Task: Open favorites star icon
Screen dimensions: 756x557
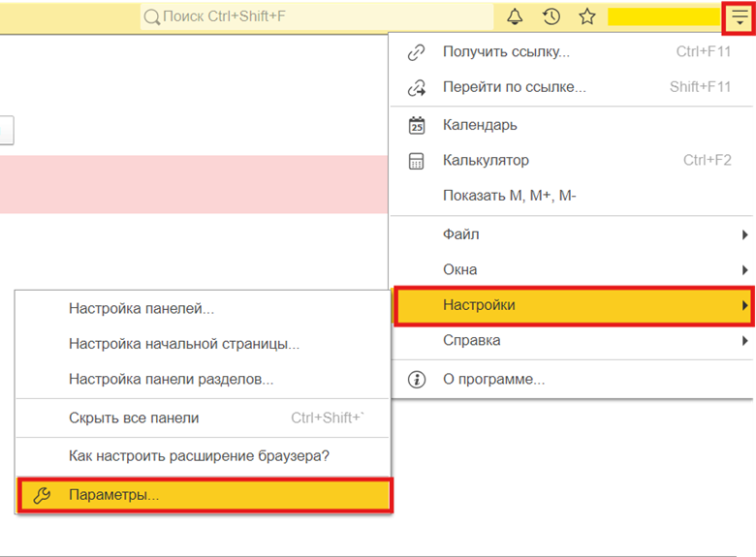Action: pyautogui.click(x=587, y=16)
